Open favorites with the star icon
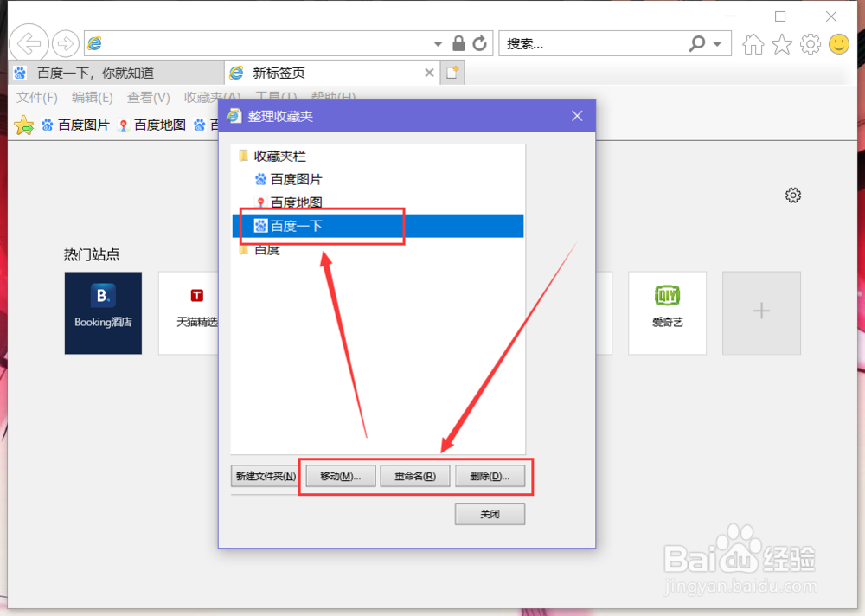This screenshot has height=616, width=865. [781, 44]
